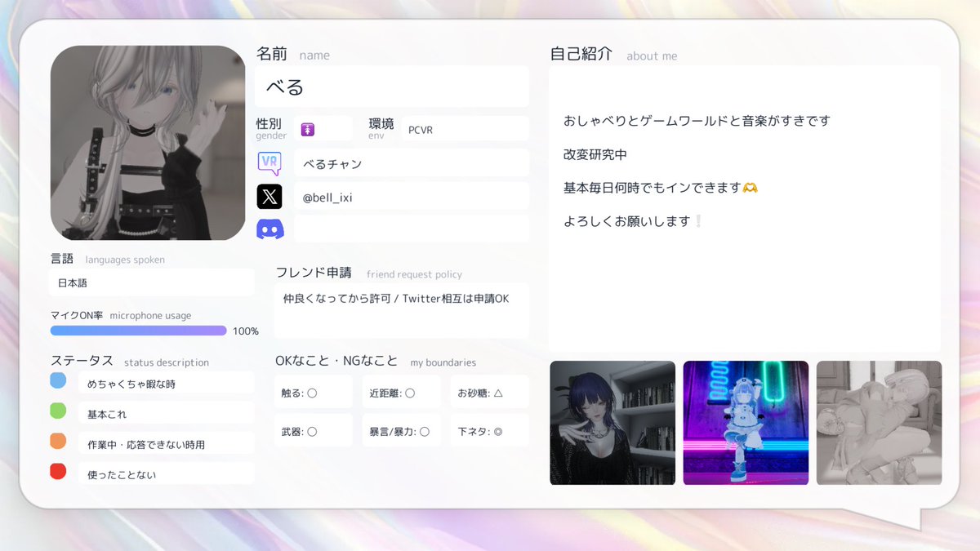
Task: Click the X (Twitter) logo icon
Action: (x=269, y=197)
